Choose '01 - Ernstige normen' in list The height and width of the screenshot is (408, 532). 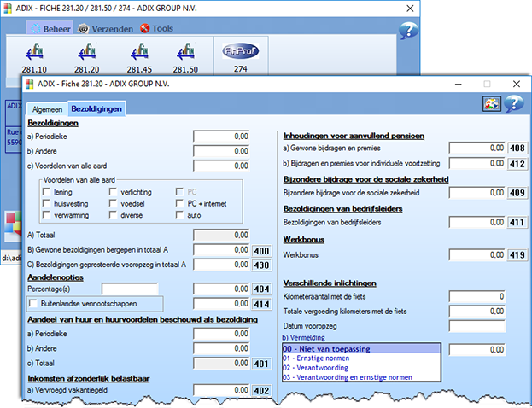pos(361,358)
